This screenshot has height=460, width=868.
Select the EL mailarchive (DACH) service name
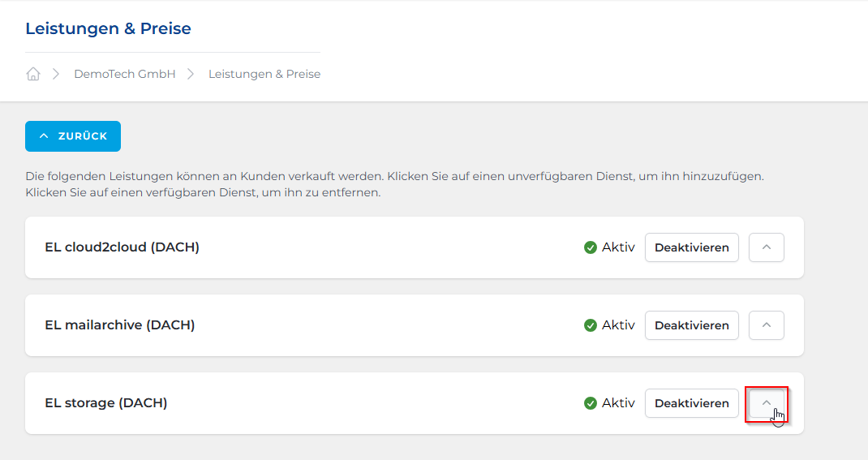pos(120,325)
